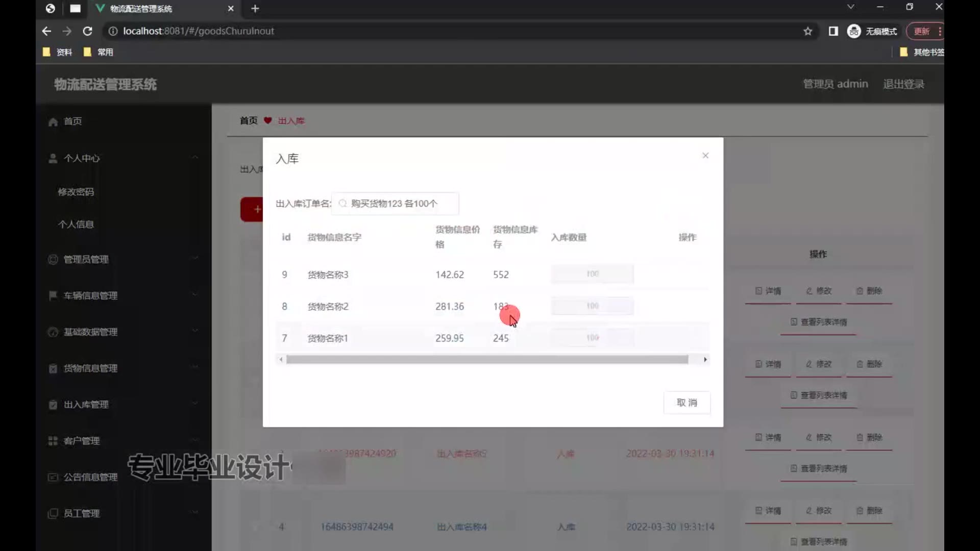Click right arrow of dialog horizontal scrollbar
The width and height of the screenshot is (980, 551).
(705, 360)
